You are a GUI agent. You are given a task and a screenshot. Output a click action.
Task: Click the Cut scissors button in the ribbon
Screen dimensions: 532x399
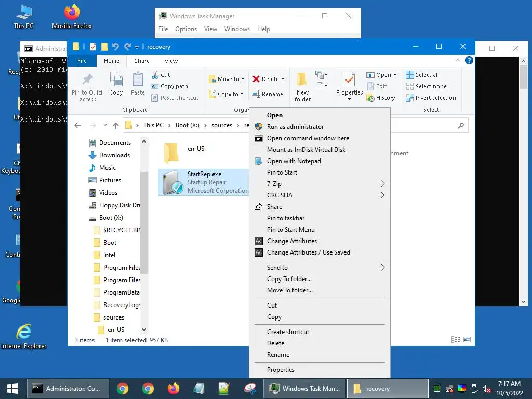pos(161,75)
